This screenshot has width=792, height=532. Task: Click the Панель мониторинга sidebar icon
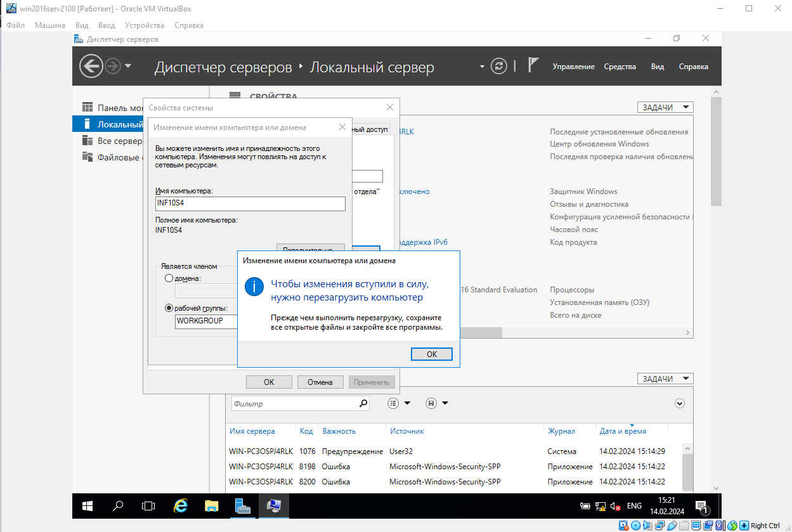pyautogui.click(x=88, y=108)
